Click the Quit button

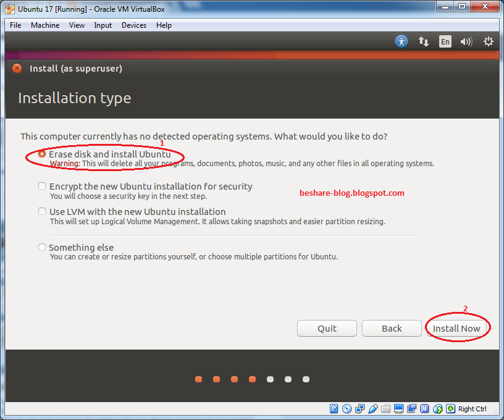pyautogui.click(x=327, y=329)
